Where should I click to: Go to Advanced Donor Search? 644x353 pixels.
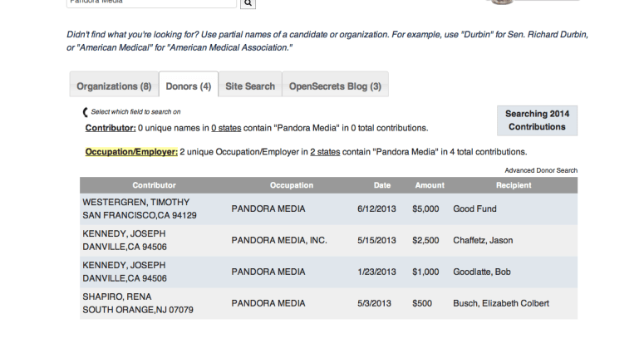(541, 170)
